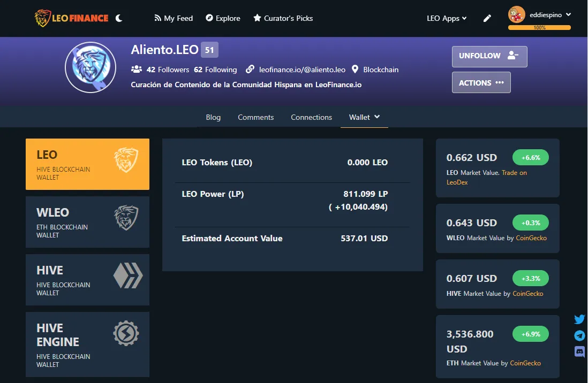Viewport: 588px width, 383px height.
Task: Click the LEO Power (LP) label
Action: tap(213, 194)
